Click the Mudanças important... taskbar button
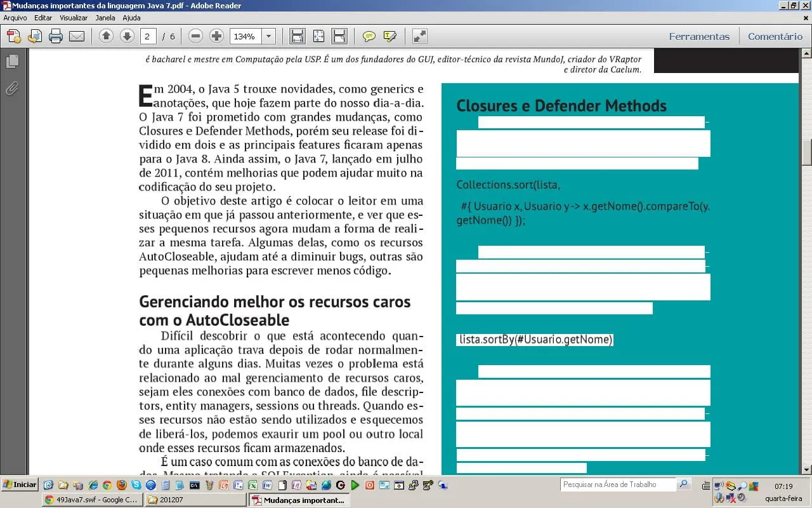Screen dimensions: 812x508 click(299, 500)
